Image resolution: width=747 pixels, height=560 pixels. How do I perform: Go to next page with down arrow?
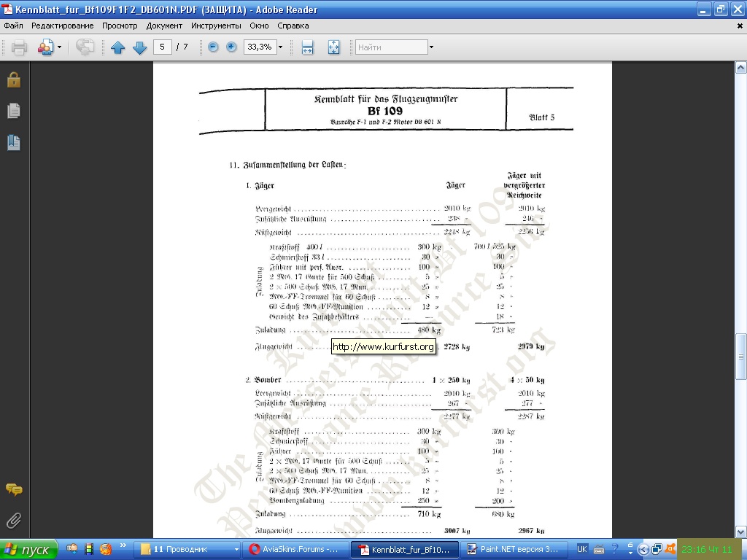point(139,47)
